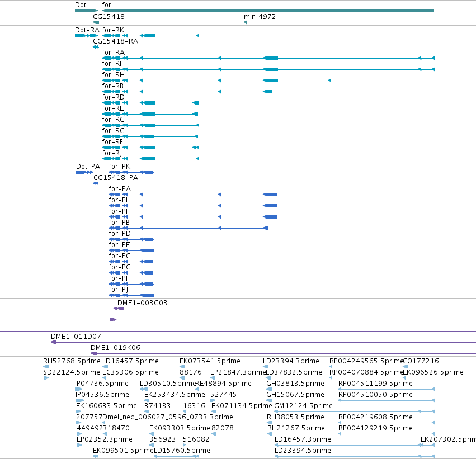Click the EK160633.5prime EST label
This screenshot has width=476, height=459.
pyautogui.click(x=106, y=406)
